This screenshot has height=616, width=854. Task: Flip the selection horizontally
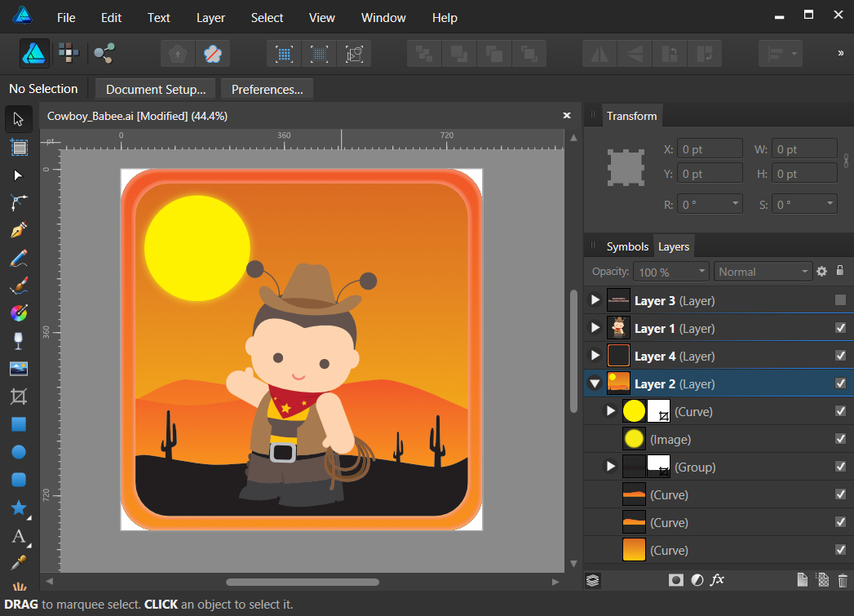click(600, 54)
